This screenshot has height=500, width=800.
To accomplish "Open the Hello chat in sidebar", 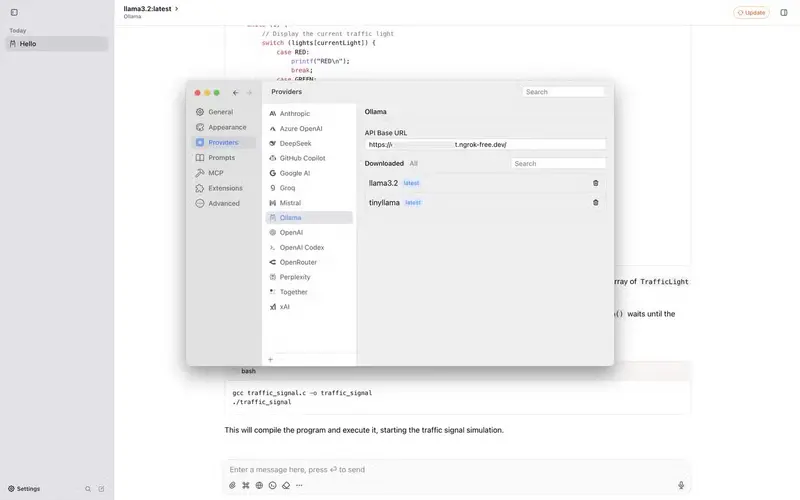I will coord(57,44).
